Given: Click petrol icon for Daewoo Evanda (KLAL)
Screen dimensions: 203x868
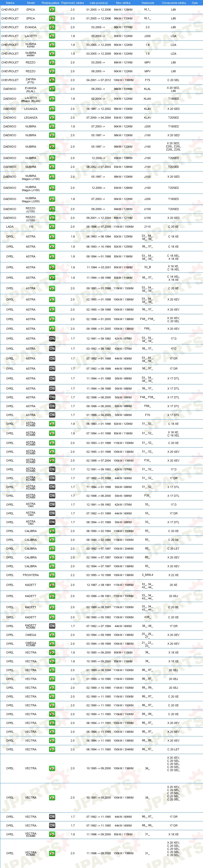Looking at the screenshot, I should (52, 89).
